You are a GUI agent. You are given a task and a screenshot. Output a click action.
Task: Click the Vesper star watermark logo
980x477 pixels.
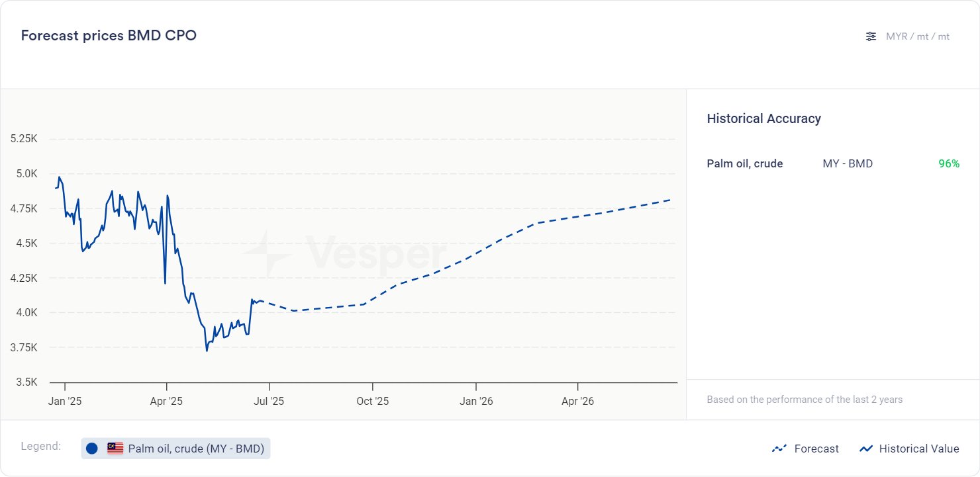point(266,254)
